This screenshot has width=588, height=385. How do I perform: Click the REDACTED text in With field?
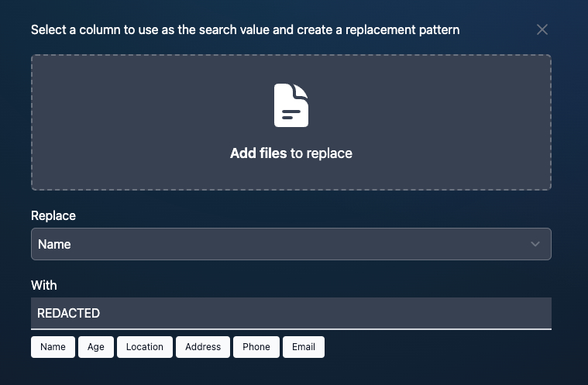pos(69,314)
